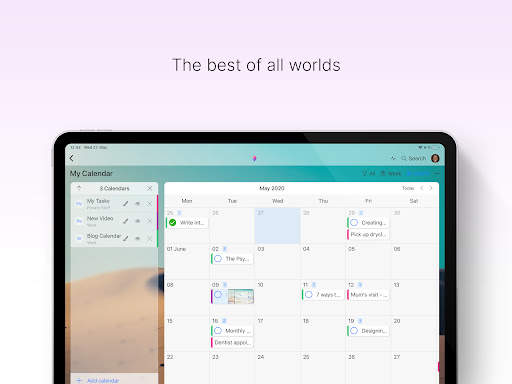The height and width of the screenshot is (384, 512).
Task: Edit the My Tasks calendar
Action: pos(125,203)
